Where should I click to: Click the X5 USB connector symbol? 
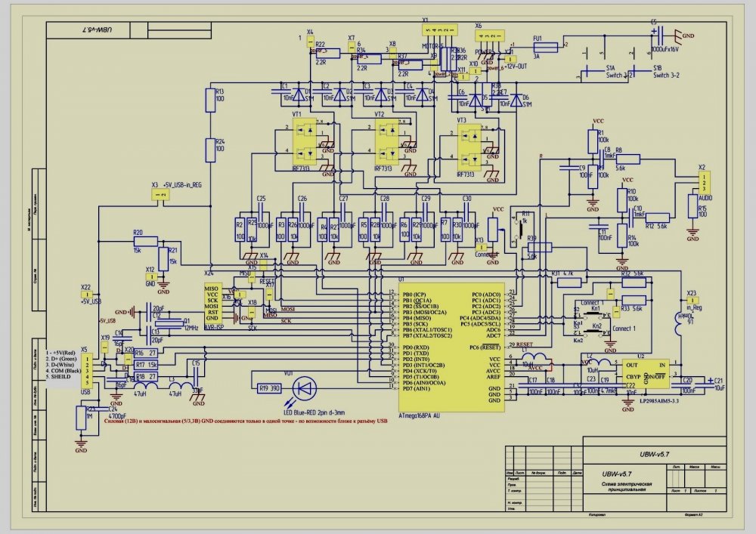pyautogui.click(x=87, y=371)
